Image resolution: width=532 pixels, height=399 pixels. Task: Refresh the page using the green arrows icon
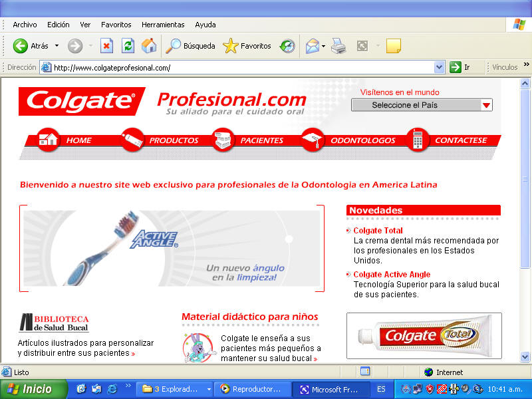128,46
